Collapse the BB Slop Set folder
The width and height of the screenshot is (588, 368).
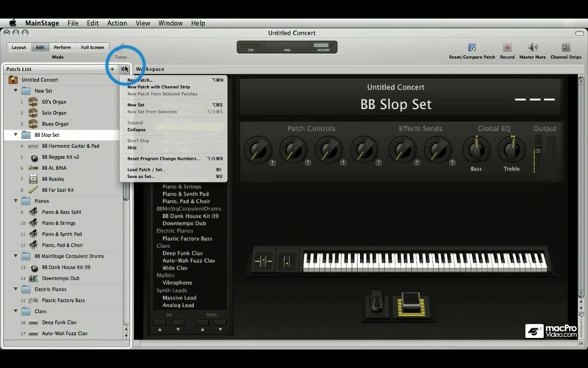[x=15, y=135]
